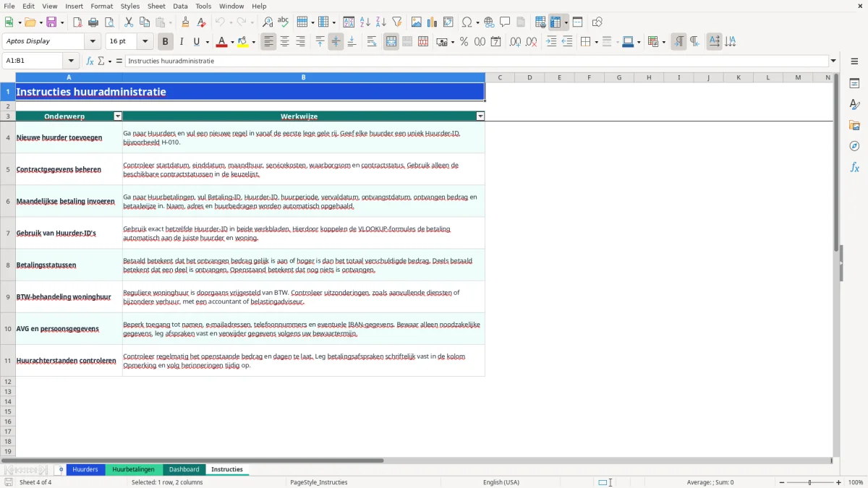Insert an image
The width and height of the screenshot is (868, 488).
417,22
